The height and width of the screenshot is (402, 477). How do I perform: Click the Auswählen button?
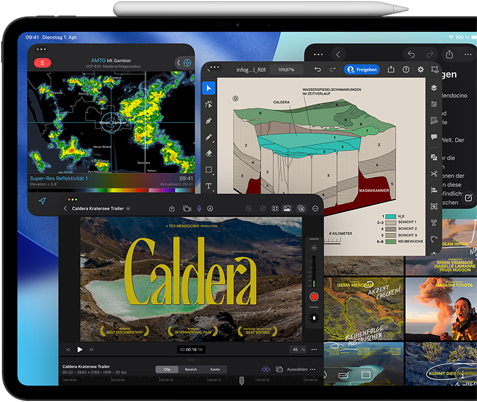(x=297, y=369)
